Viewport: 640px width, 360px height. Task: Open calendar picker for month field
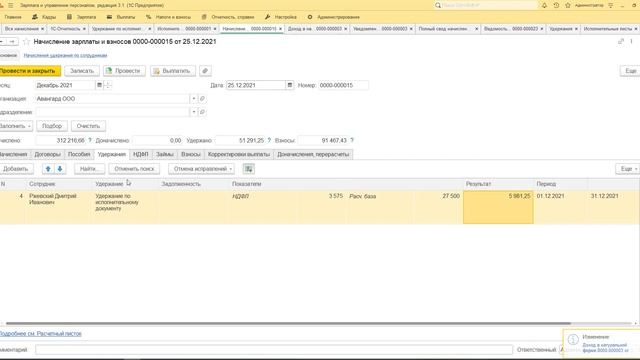(99, 85)
